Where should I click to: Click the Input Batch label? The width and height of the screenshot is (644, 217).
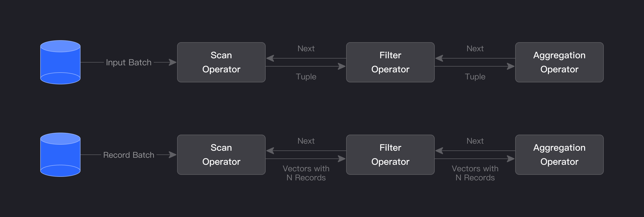[129, 62]
